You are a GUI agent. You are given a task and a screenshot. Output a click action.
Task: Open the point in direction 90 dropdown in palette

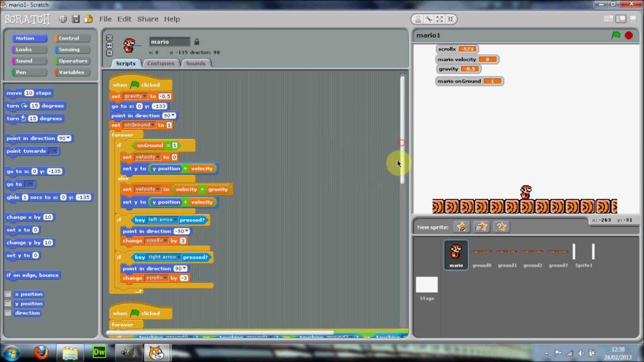pyautogui.click(x=68, y=138)
